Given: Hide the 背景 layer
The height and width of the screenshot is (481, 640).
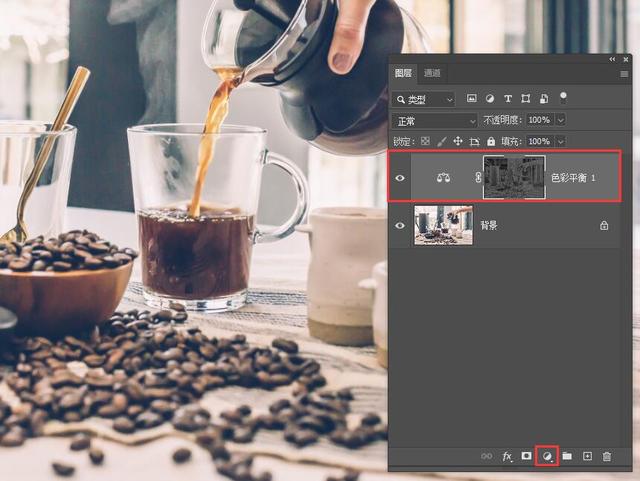Looking at the screenshot, I should 400,225.
